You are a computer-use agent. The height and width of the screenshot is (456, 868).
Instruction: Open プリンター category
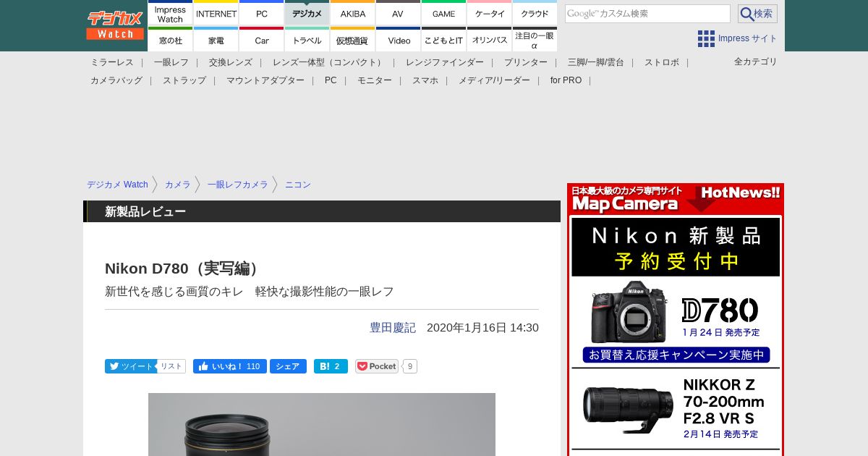pos(526,62)
